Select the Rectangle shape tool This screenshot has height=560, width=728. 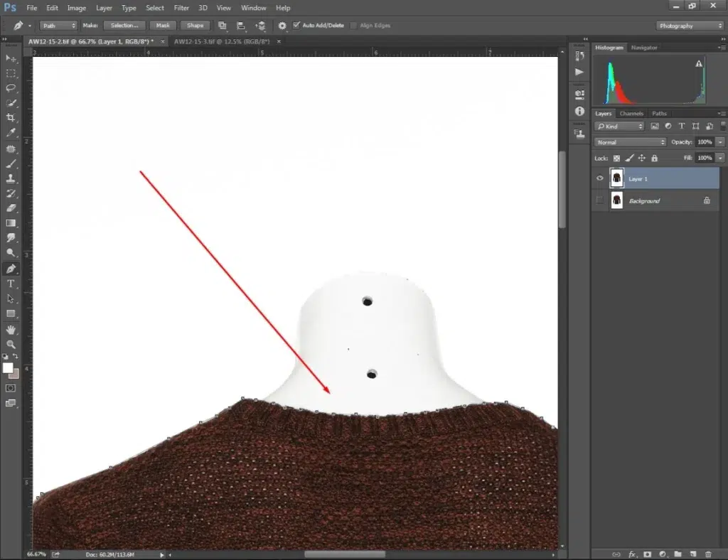point(11,313)
